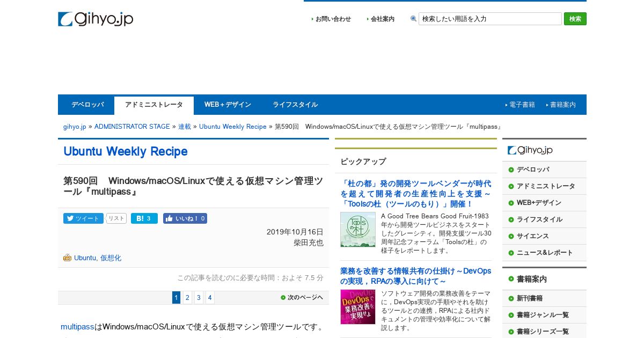Open the Ubuntu Weekly Recipe series heading
This screenshot has width=644, height=338.
pyautogui.click(x=126, y=151)
